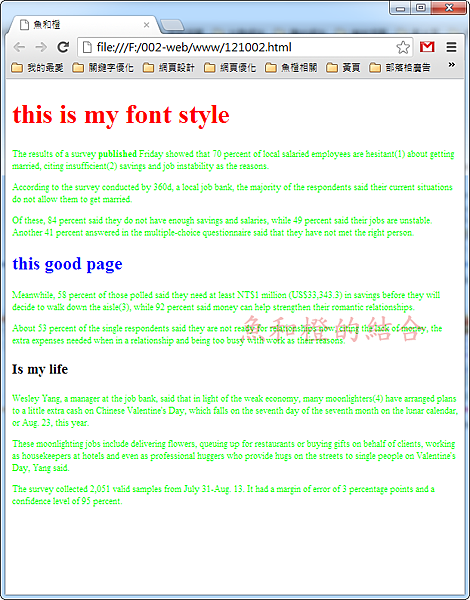
Task: Show hidden bookmarks with the double chevron
Action: (x=452, y=65)
